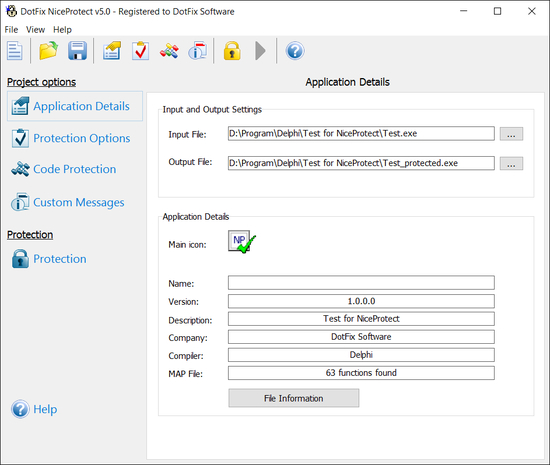Click Custom Messages info toolbar icon
Viewport: 550px width, 465px height.
pyautogui.click(x=198, y=51)
